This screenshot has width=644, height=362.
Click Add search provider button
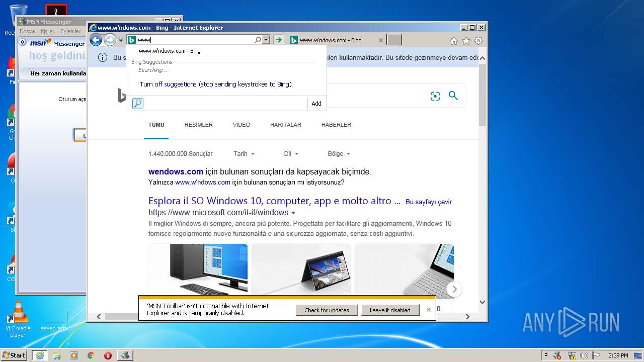pos(316,104)
